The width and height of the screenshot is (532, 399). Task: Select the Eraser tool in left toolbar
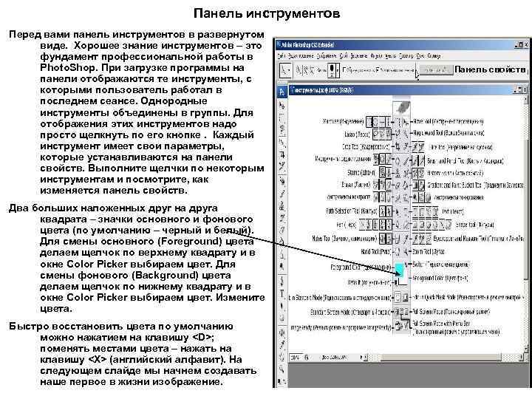[282, 230]
